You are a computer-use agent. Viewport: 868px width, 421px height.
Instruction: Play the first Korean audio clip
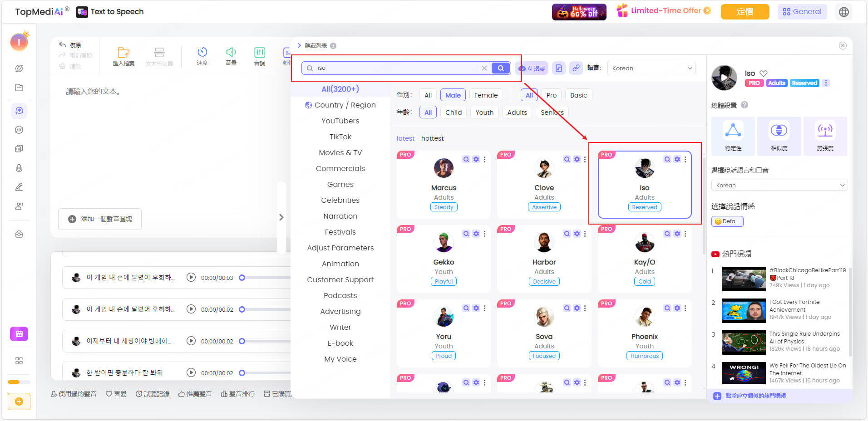click(x=191, y=277)
